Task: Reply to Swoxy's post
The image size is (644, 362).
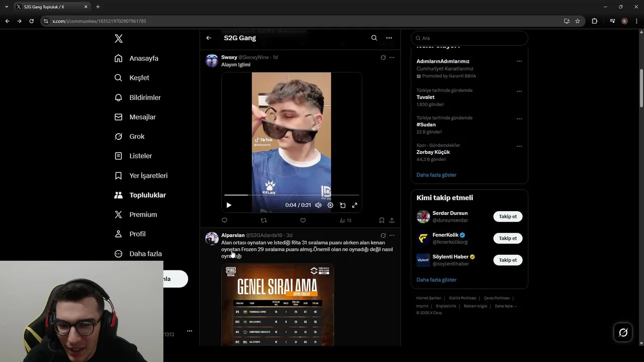Action: click(x=224, y=220)
